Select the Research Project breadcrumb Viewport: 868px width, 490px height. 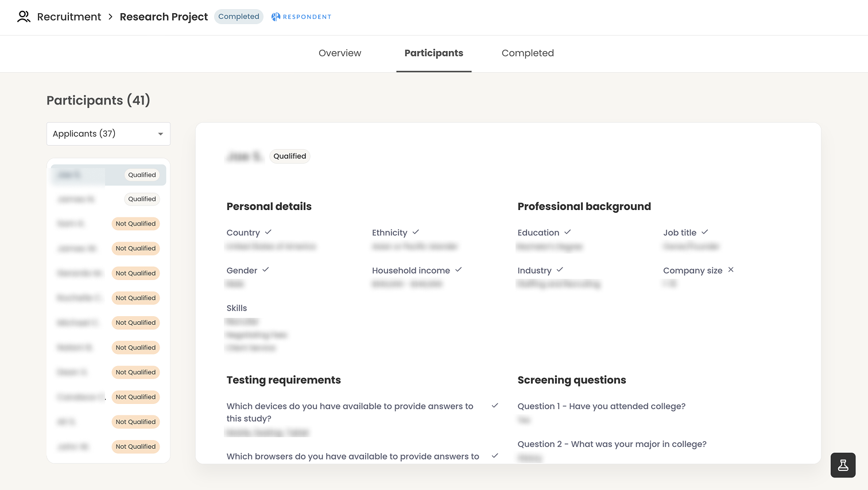coord(164,17)
